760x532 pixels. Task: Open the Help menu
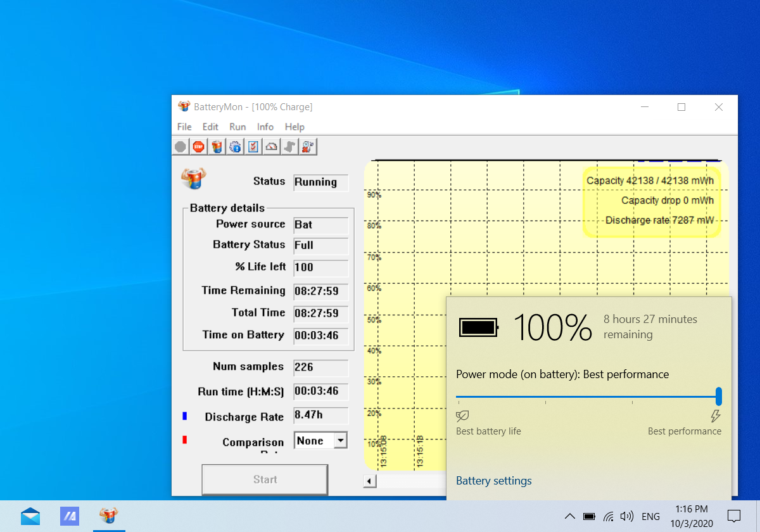[294, 127]
